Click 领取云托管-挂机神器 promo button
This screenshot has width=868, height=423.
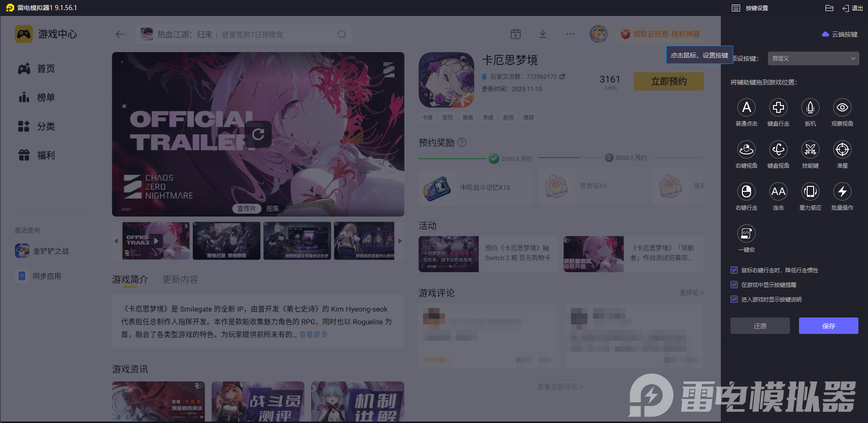point(661,34)
